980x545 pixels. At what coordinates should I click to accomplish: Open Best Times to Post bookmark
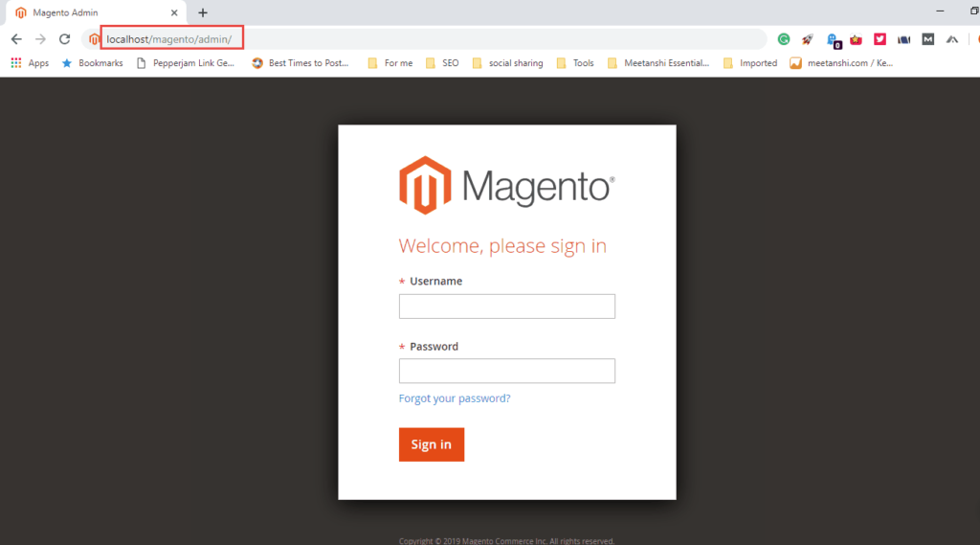click(x=300, y=63)
